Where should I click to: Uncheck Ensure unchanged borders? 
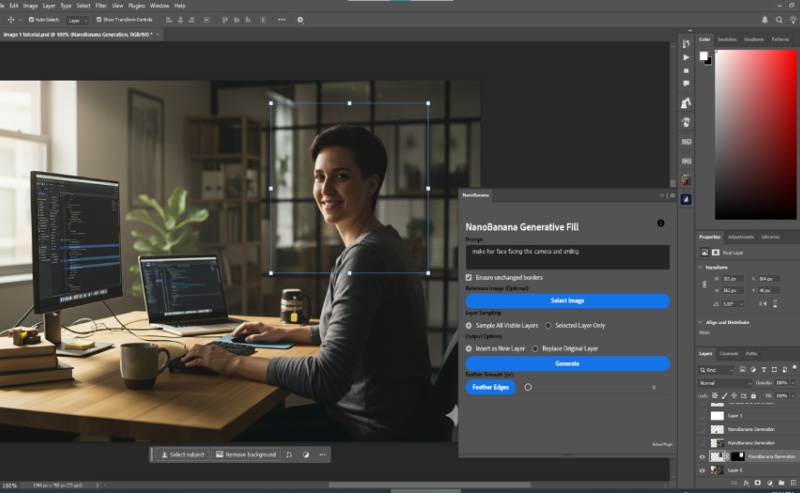coord(469,277)
